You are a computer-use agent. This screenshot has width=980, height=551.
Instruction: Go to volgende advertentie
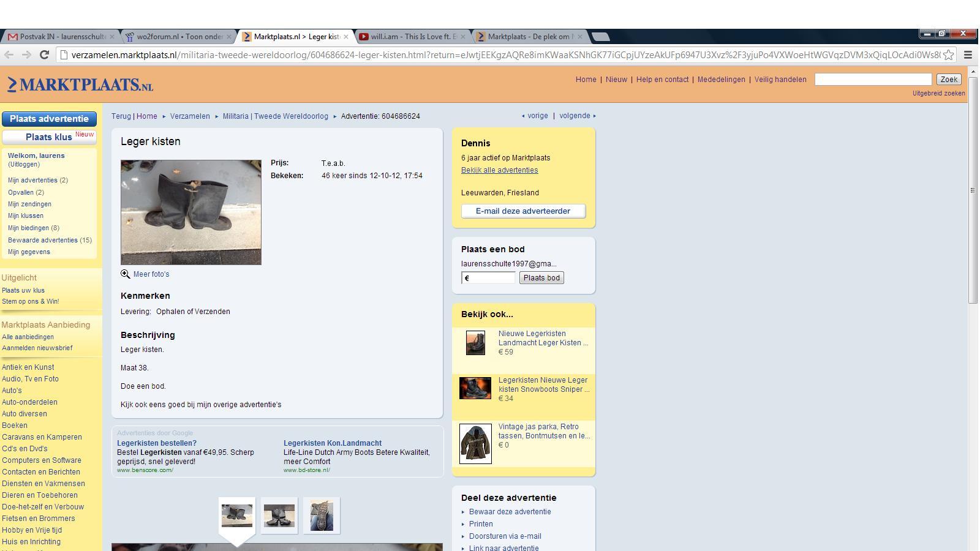(x=576, y=116)
